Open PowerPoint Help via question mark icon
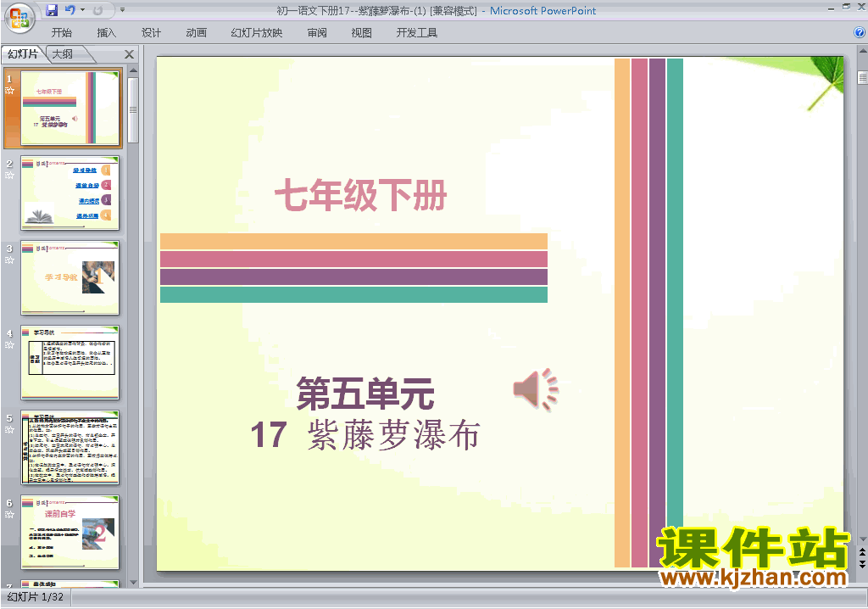The width and height of the screenshot is (868, 609). (x=860, y=33)
